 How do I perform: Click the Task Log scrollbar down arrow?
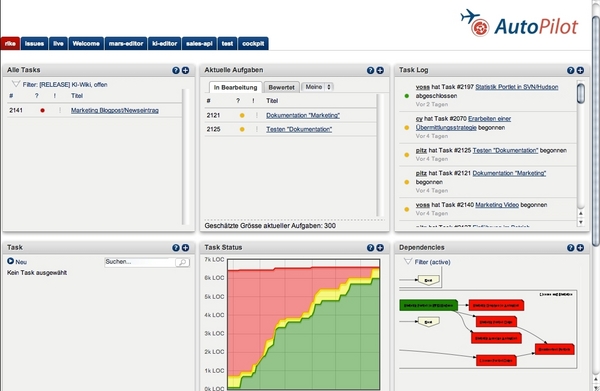click(x=581, y=222)
